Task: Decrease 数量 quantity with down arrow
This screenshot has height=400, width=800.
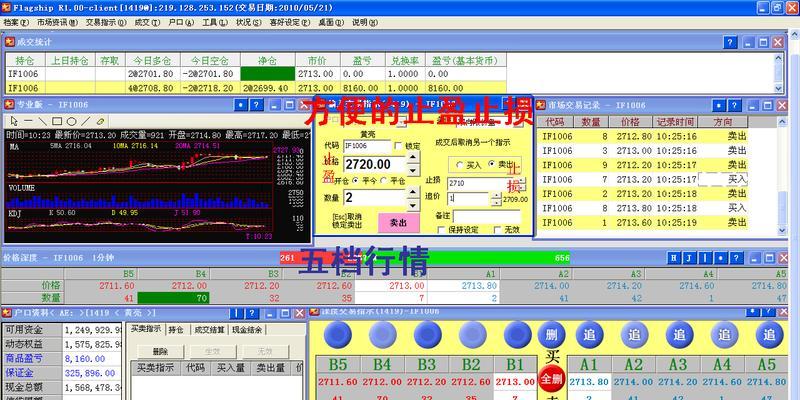Action: 414,205
